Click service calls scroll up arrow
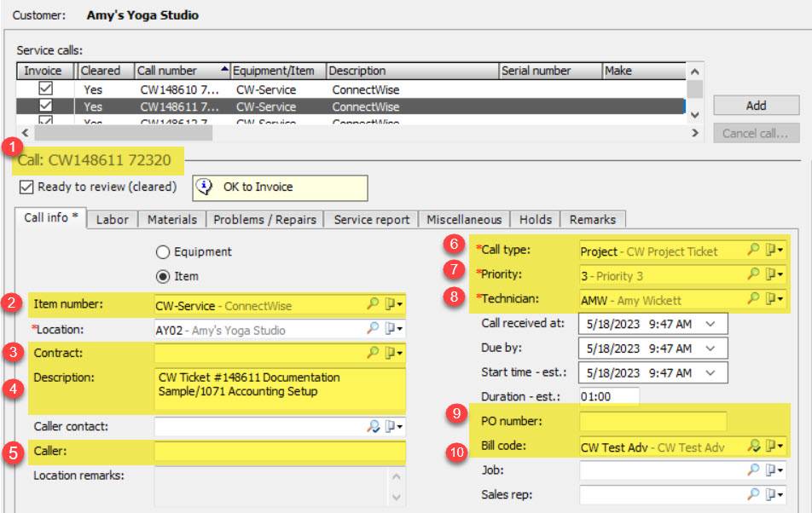Screen dimensions: 812x513 [695, 72]
